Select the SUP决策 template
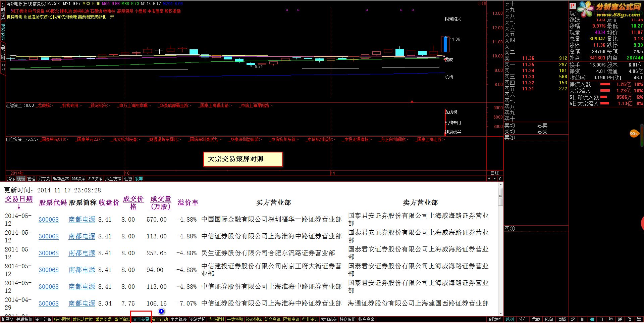Screen dimensions: 644x323 (95, 179)
